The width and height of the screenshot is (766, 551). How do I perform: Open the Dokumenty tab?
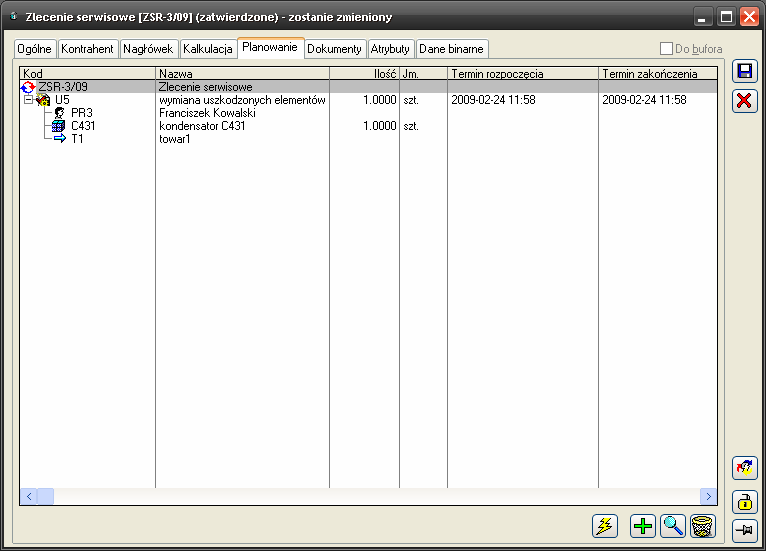334,49
